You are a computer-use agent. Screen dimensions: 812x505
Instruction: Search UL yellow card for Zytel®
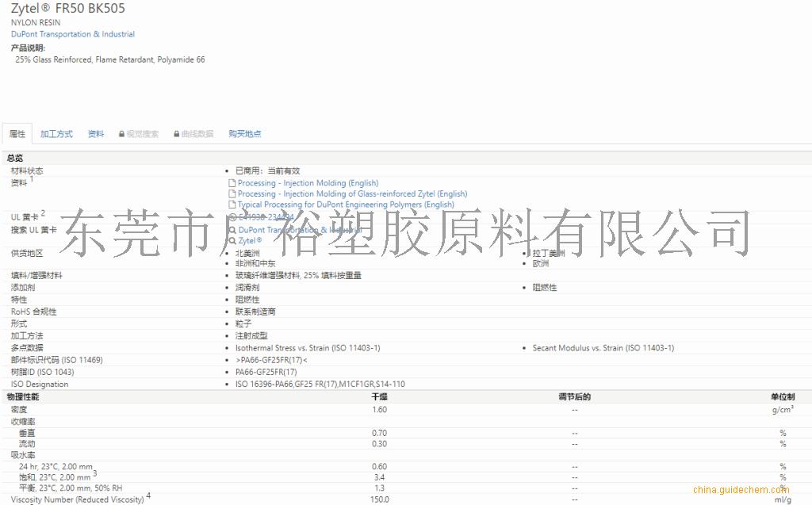point(250,240)
